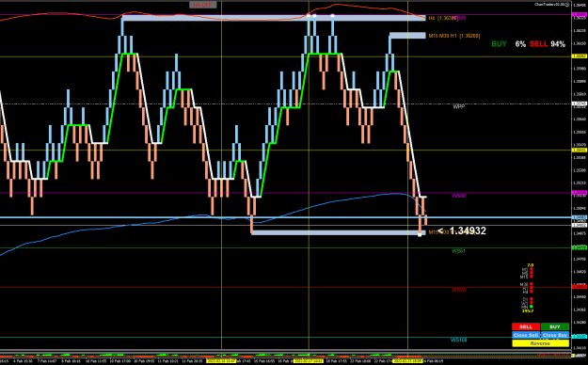Click the green MN trend indicator square
This screenshot has height=365, width=588.
[x=532, y=307]
